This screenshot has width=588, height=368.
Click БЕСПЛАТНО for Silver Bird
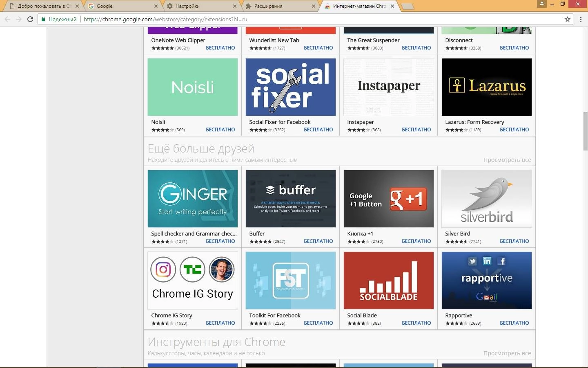pos(514,241)
